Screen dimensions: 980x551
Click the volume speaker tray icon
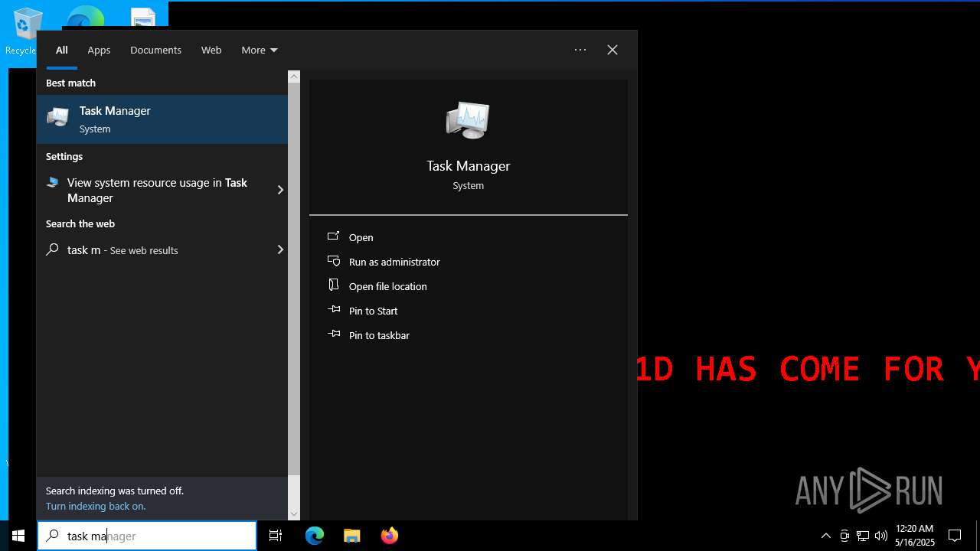[x=881, y=536]
